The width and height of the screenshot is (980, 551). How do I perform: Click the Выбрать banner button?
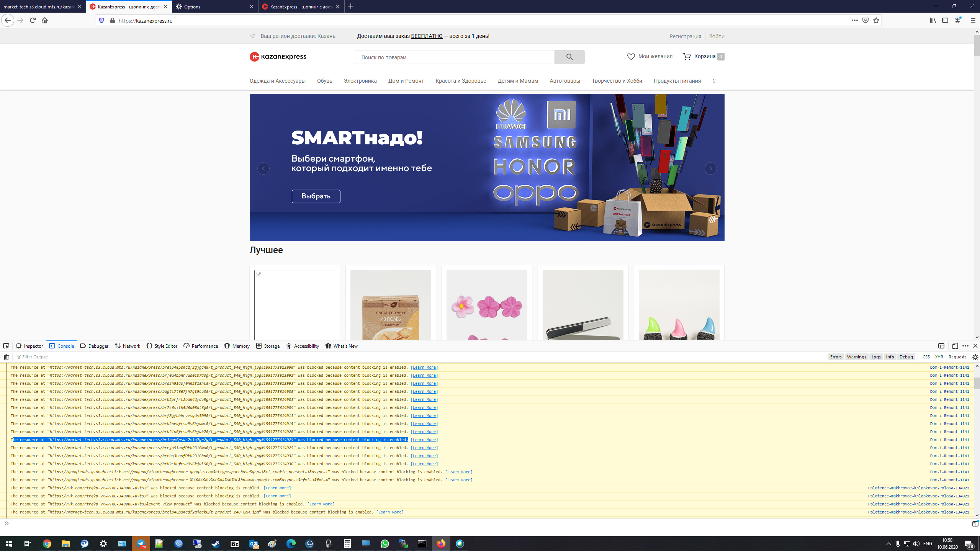point(316,196)
